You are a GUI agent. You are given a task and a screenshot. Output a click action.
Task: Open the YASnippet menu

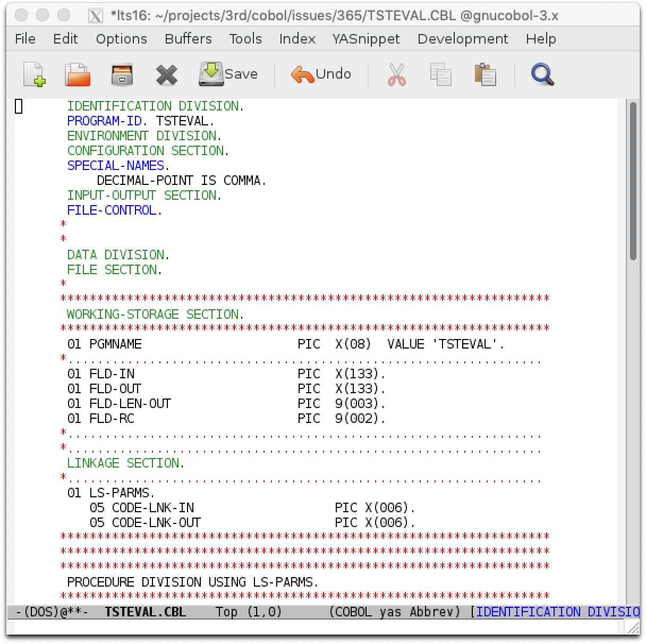pos(365,38)
